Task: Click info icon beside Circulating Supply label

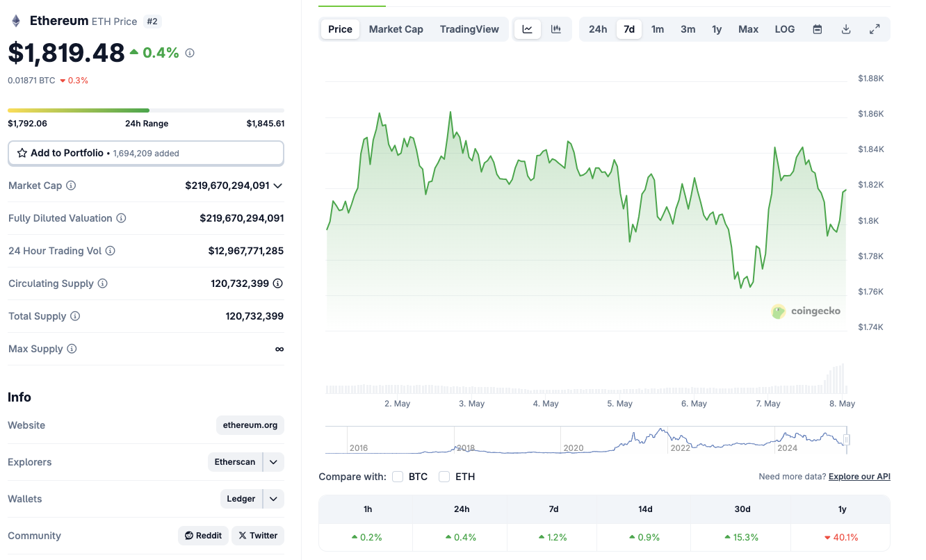Action: [102, 283]
